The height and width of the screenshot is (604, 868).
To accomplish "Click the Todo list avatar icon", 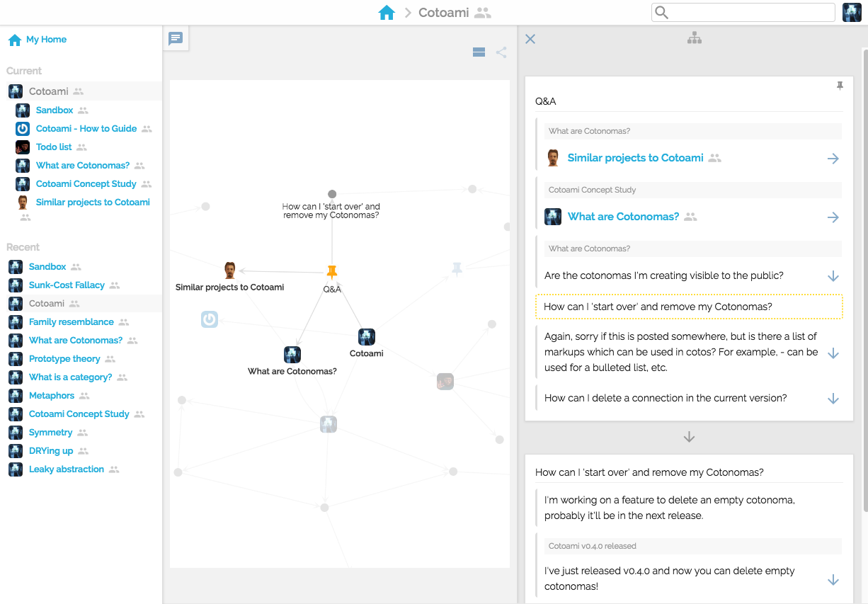I will tap(23, 147).
